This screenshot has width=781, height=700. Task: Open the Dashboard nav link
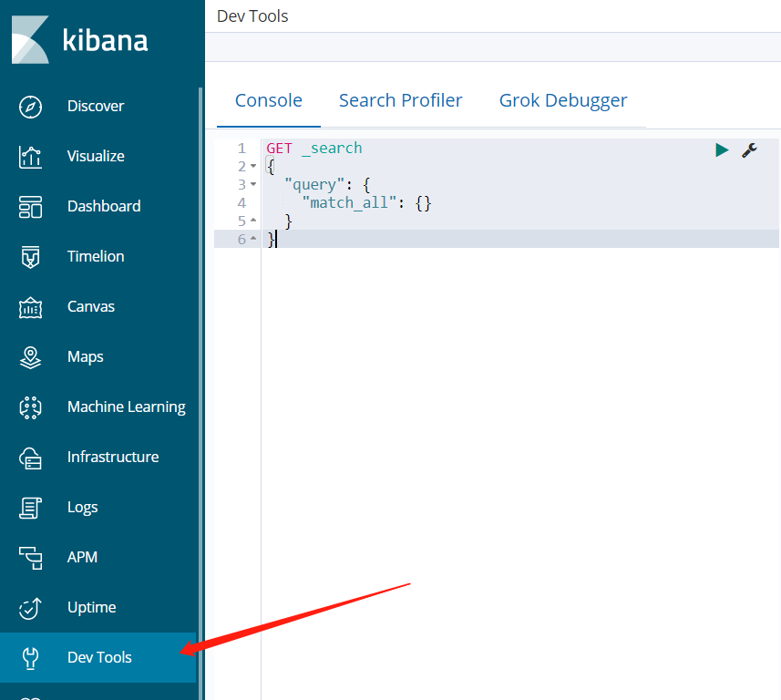104,206
